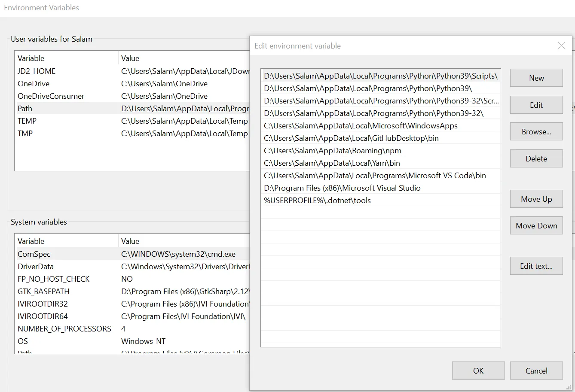This screenshot has height=392, width=575.
Task: Select the Path row in user variables
Action: coord(132,109)
